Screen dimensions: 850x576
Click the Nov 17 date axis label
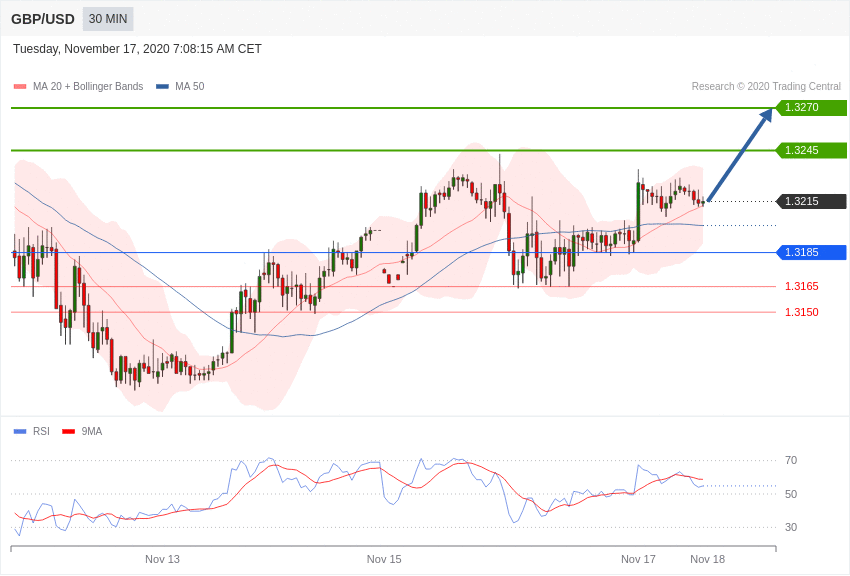638,559
